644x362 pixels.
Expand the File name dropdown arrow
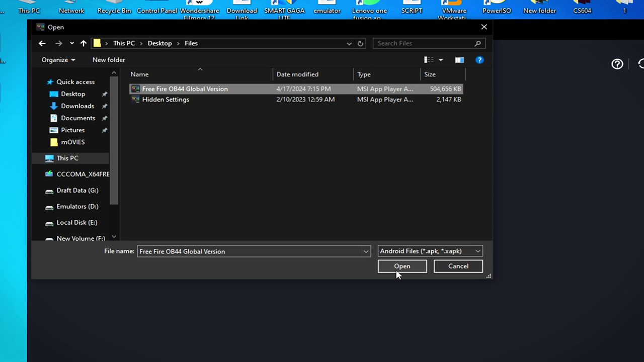[x=366, y=251]
